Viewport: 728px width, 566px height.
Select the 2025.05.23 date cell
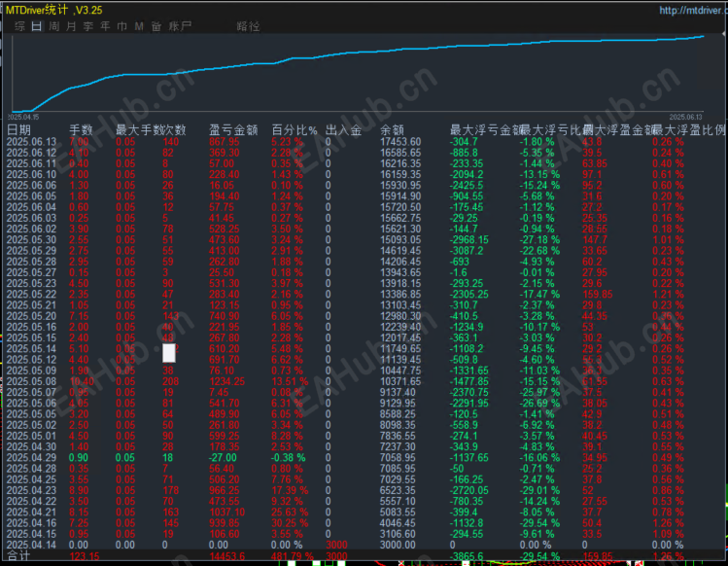point(31,283)
